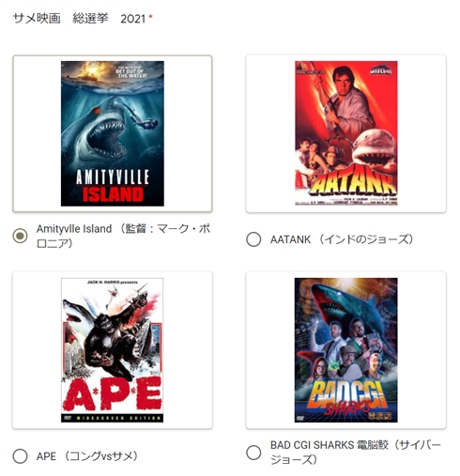Click the label text mentioning マーク・ポロニア

123,236
